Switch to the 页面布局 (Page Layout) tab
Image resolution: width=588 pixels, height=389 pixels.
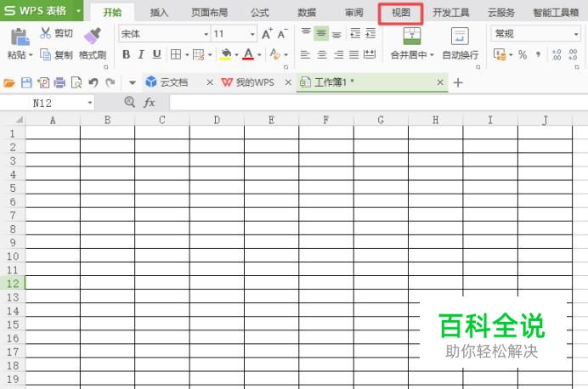pos(209,13)
